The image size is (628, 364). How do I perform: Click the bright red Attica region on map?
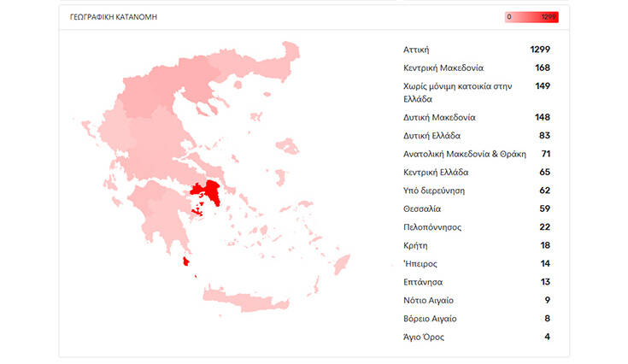(208, 193)
